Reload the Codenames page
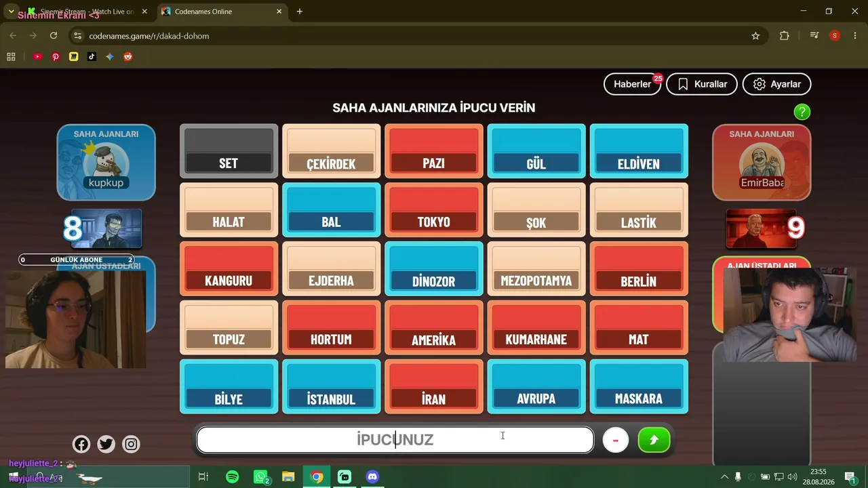This screenshot has height=488, width=868. click(54, 36)
